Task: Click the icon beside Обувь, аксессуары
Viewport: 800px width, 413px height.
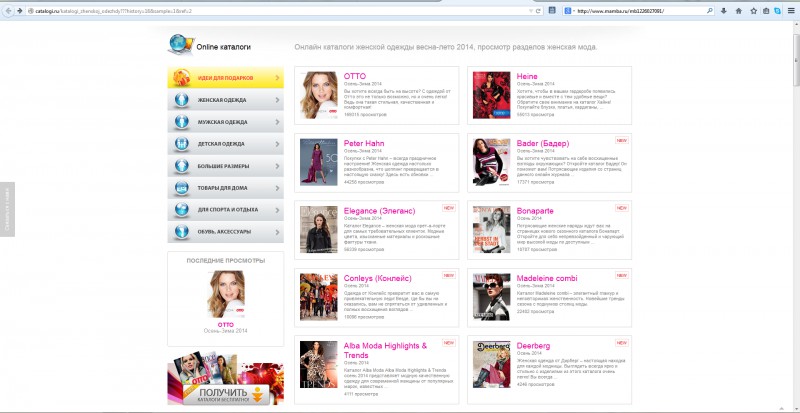Action: pos(182,231)
